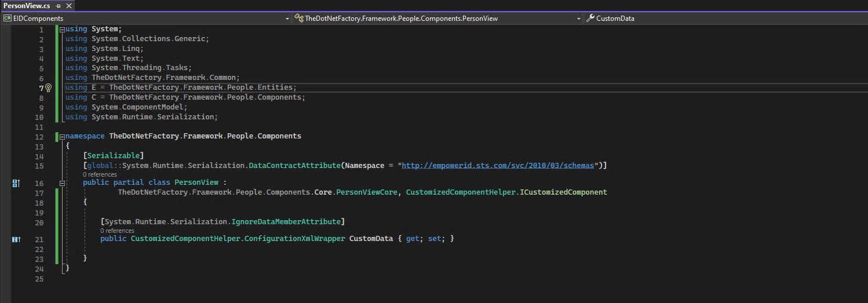868x303 pixels.
Task: Show 0 references above CustomData property
Action: (117, 231)
